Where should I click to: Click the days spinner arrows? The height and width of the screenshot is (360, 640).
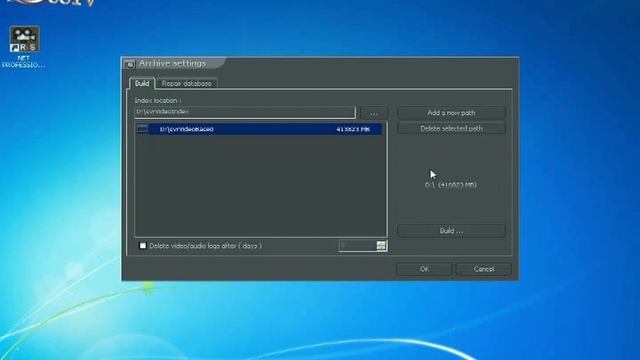(381, 245)
